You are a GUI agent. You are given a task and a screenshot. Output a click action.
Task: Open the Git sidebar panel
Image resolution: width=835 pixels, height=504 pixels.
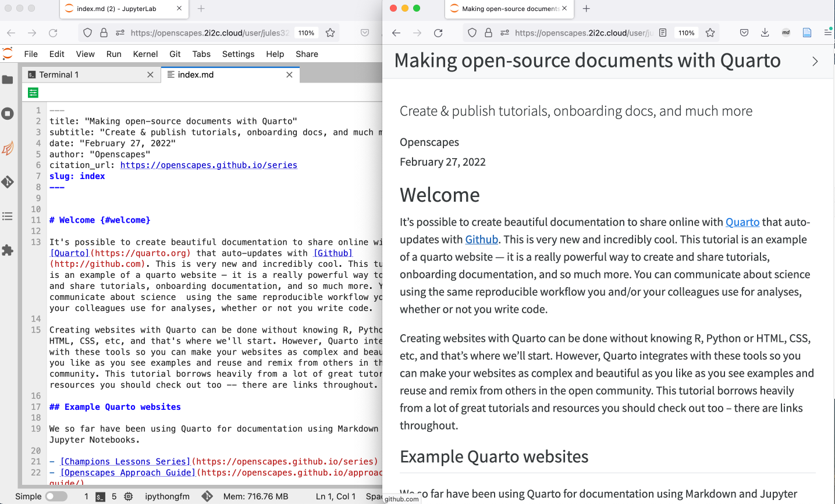coord(8,182)
